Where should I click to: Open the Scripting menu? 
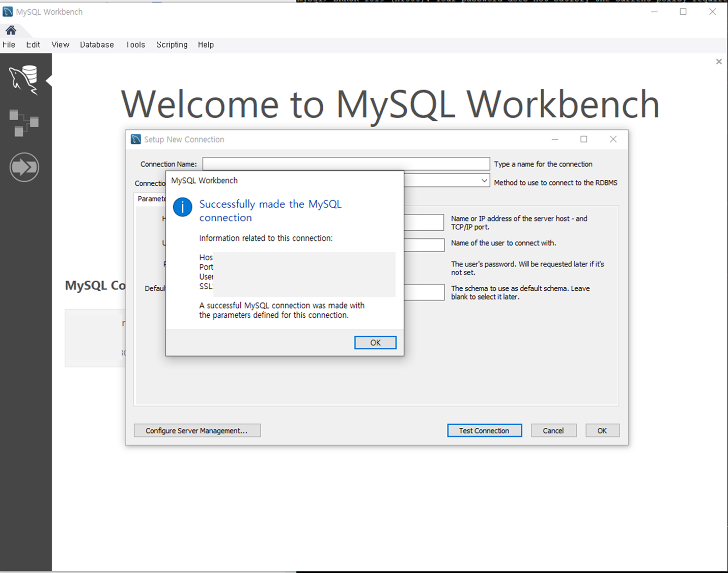[172, 45]
